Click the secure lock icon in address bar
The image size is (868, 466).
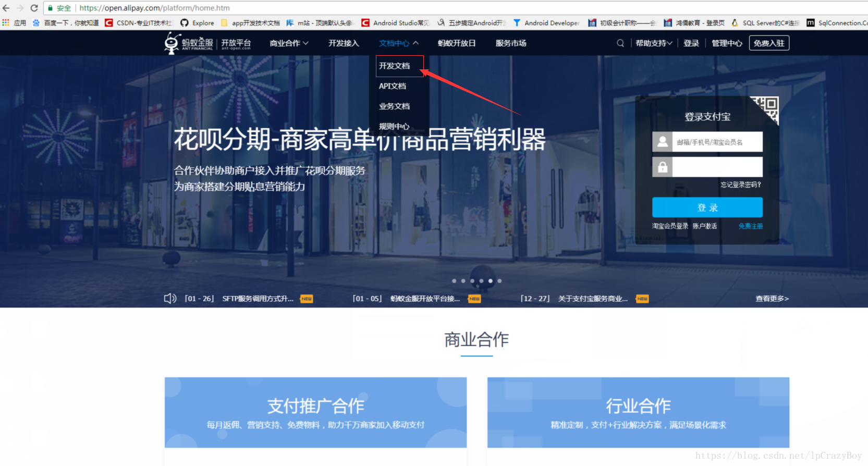coord(51,8)
